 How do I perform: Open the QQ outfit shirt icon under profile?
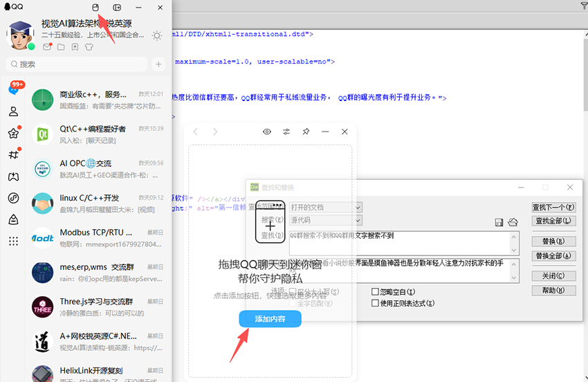[89, 47]
